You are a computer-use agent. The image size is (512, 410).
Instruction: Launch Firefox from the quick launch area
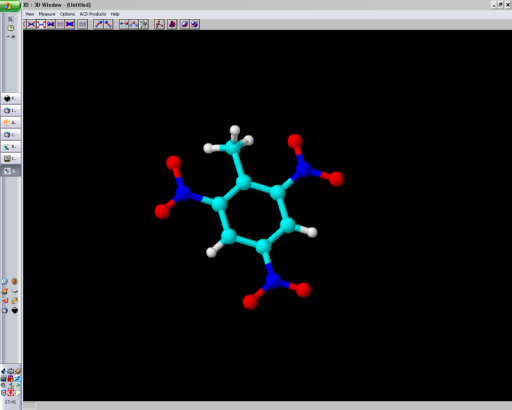pyautogui.click(x=15, y=281)
